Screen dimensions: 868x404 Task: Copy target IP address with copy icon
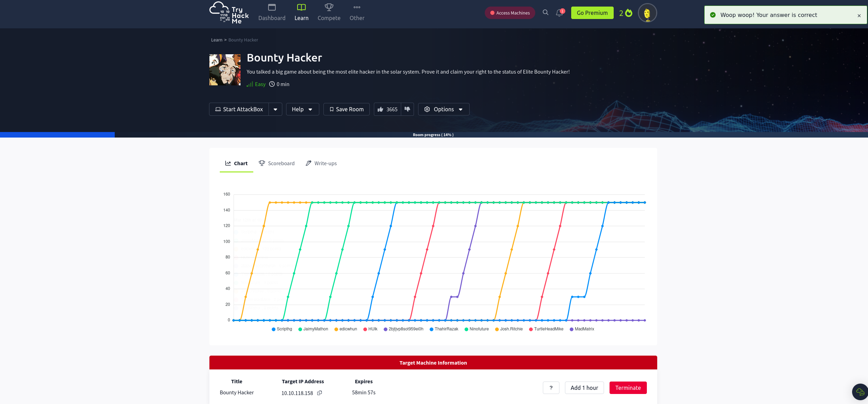[x=320, y=393]
